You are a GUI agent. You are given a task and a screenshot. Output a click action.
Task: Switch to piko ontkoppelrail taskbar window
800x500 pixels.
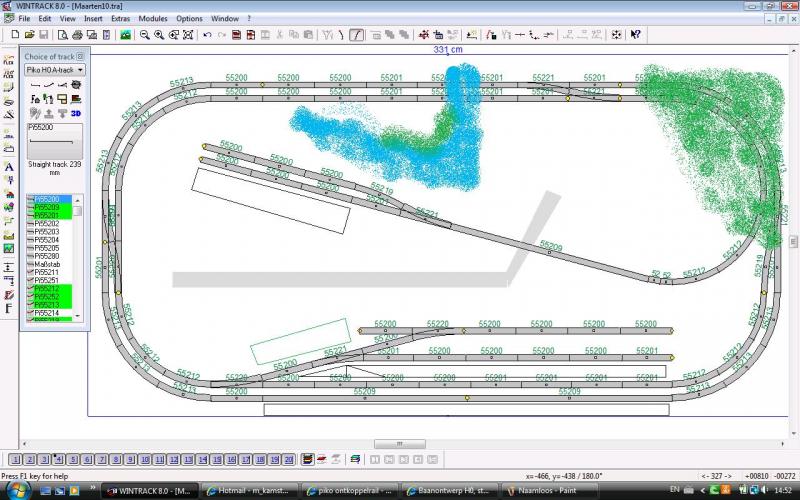pos(348,491)
